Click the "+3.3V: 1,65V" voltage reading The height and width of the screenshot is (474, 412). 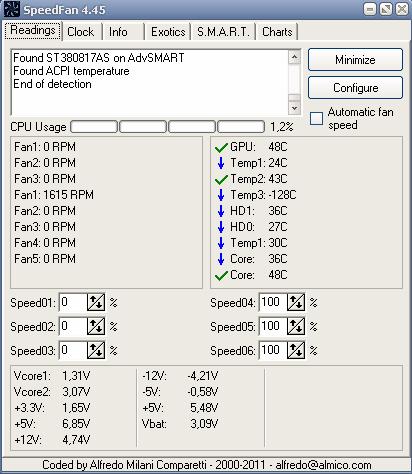[52, 408]
